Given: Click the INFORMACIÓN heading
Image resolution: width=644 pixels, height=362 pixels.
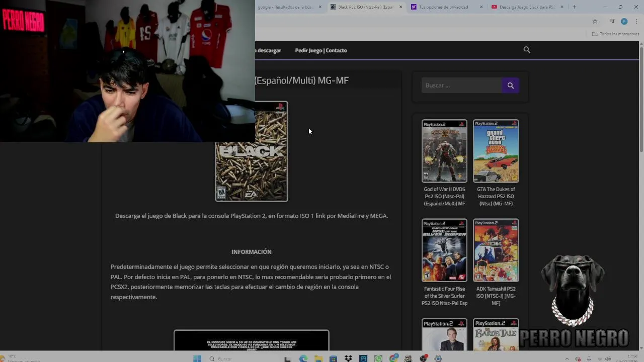Looking at the screenshot, I should (252, 252).
